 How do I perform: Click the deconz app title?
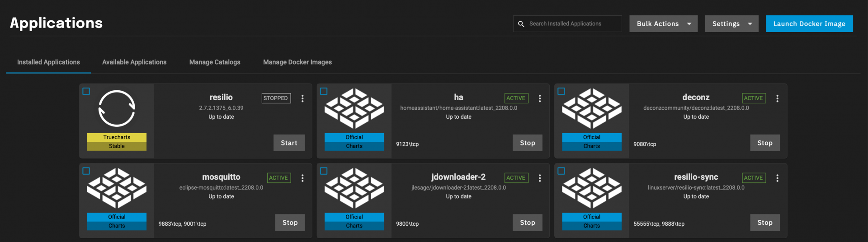pos(696,98)
